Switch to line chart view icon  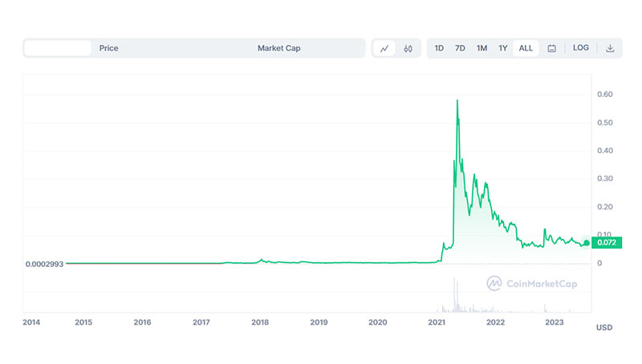(384, 48)
